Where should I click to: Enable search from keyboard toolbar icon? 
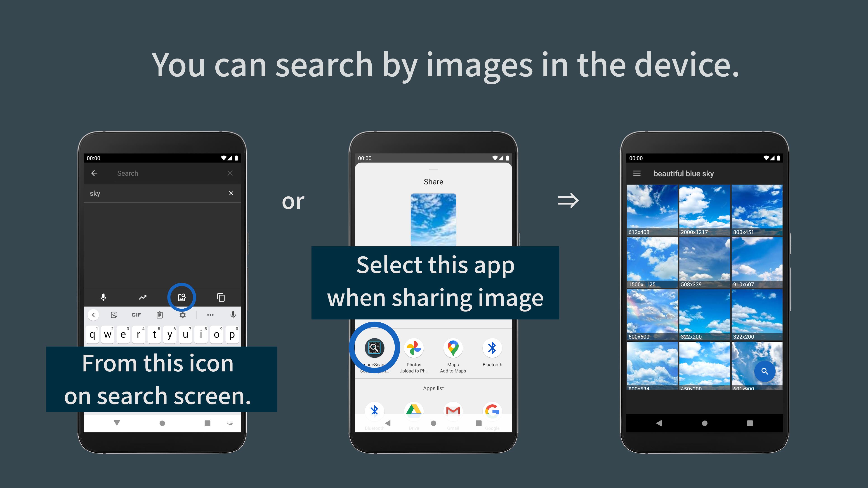click(181, 297)
